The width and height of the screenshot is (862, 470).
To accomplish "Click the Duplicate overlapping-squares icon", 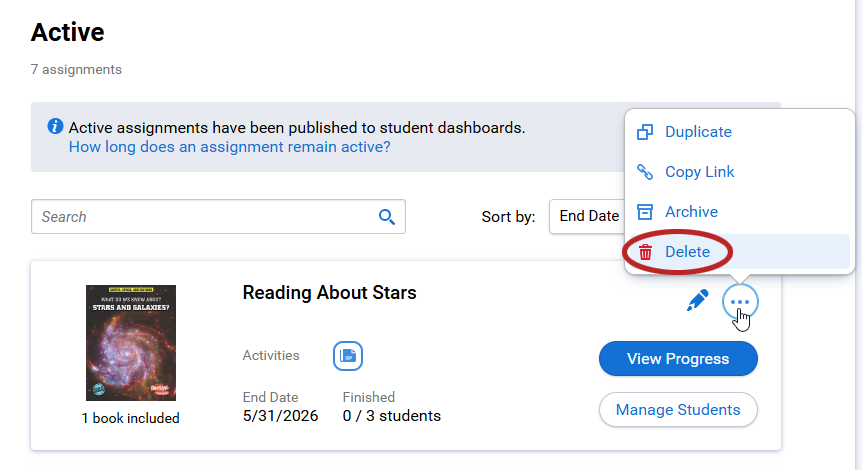I will pyautogui.click(x=645, y=132).
